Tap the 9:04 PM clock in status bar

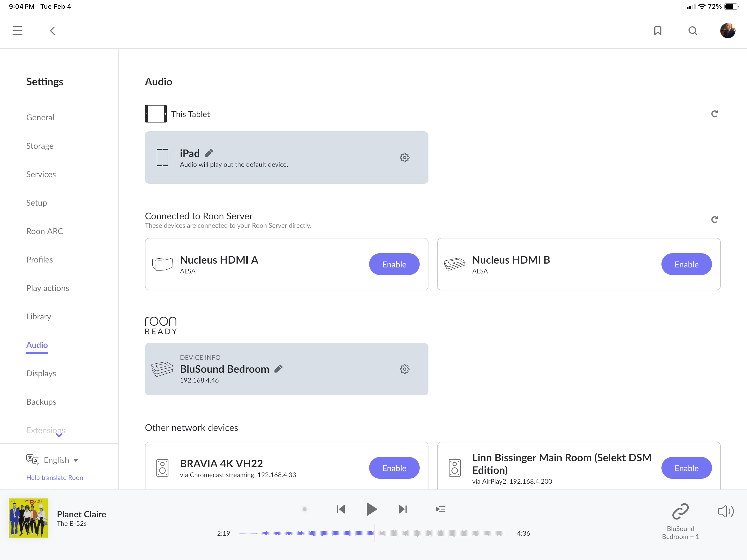(22, 6)
